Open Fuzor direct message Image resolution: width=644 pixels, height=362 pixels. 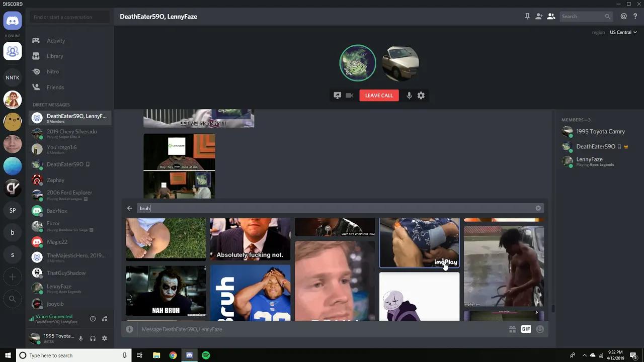70,226
